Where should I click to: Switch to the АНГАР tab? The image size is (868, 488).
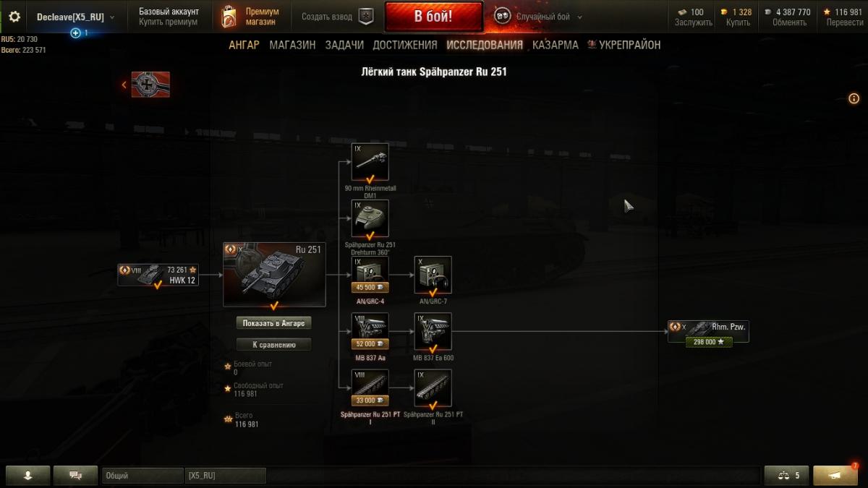point(244,45)
